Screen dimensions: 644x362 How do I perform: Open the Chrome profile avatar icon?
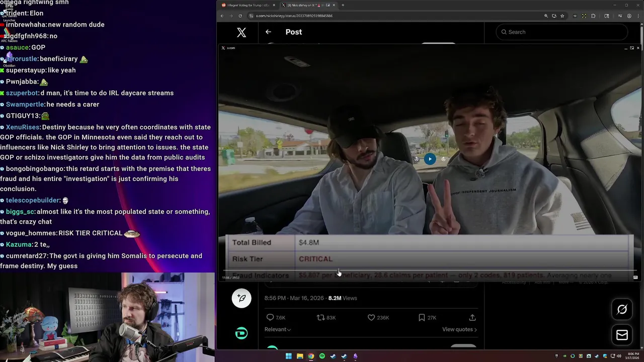[629, 16]
